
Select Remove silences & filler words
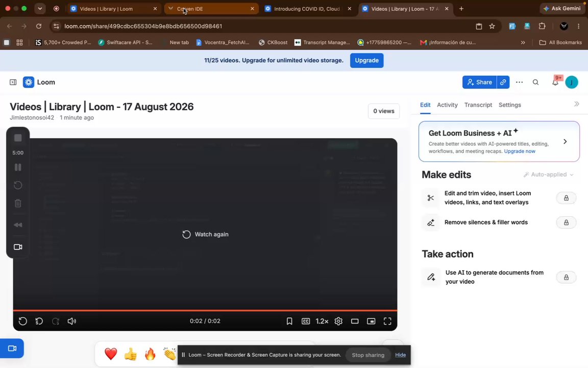[x=486, y=222]
